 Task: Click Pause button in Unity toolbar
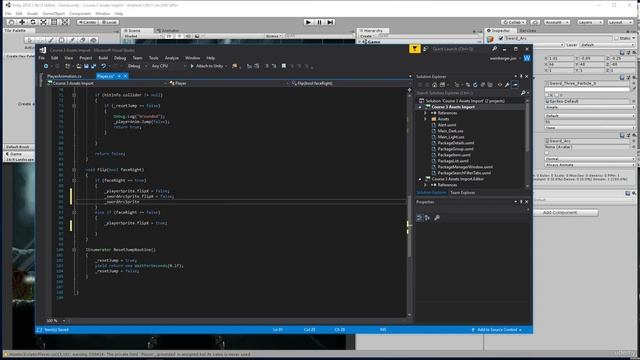click(320, 22)
